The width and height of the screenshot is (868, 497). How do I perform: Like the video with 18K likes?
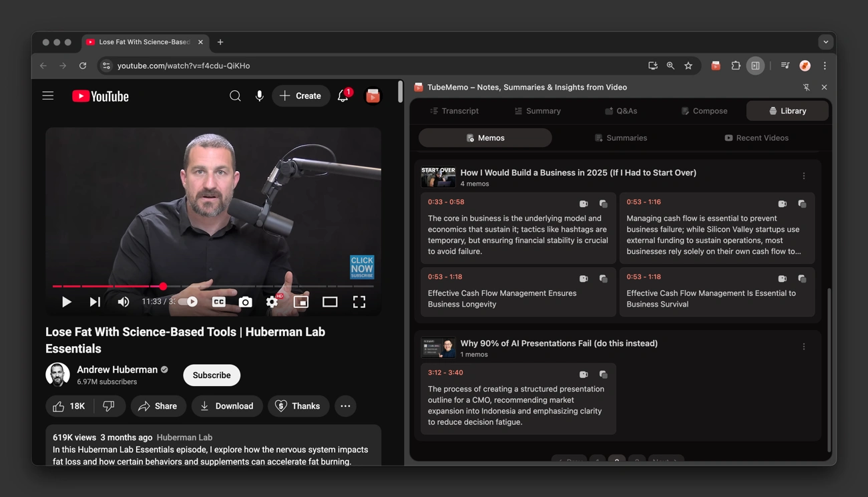69,406
